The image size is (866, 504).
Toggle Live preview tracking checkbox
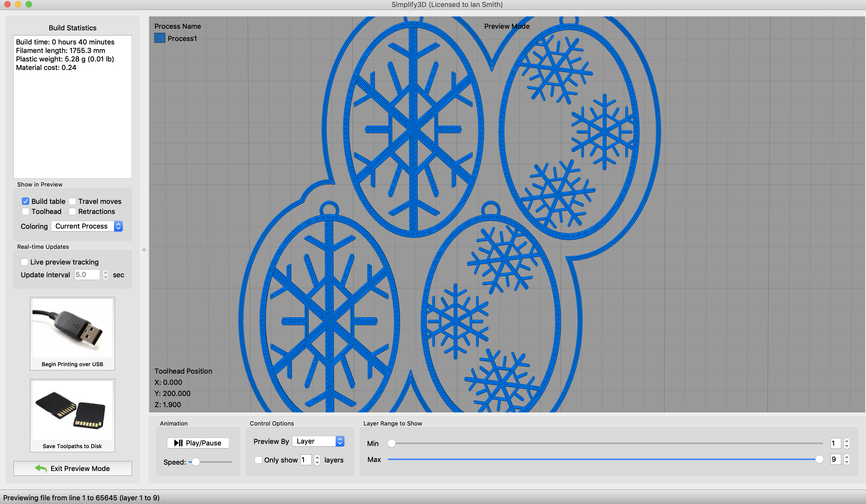tap(25, 262)
